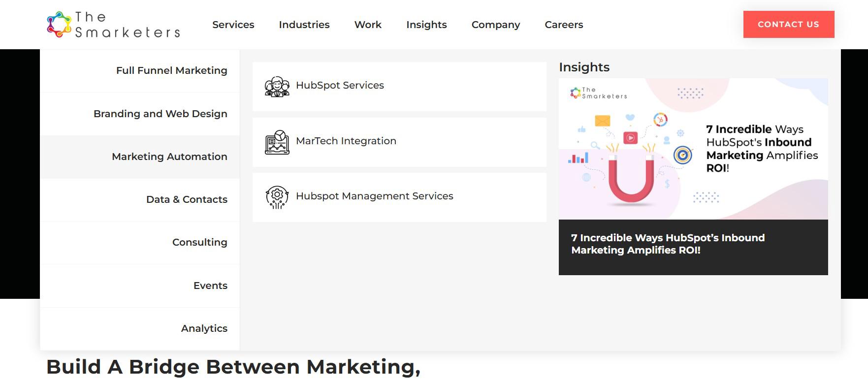Switch to Events category
This screenshot has height=382, width=868.
[210, 286]
